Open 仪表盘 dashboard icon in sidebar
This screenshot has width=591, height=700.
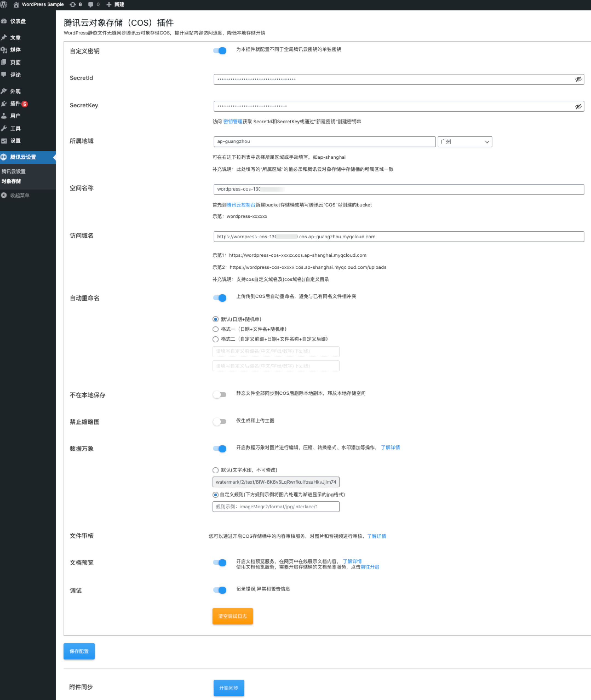pyautogui.click(x=4, y=21)
